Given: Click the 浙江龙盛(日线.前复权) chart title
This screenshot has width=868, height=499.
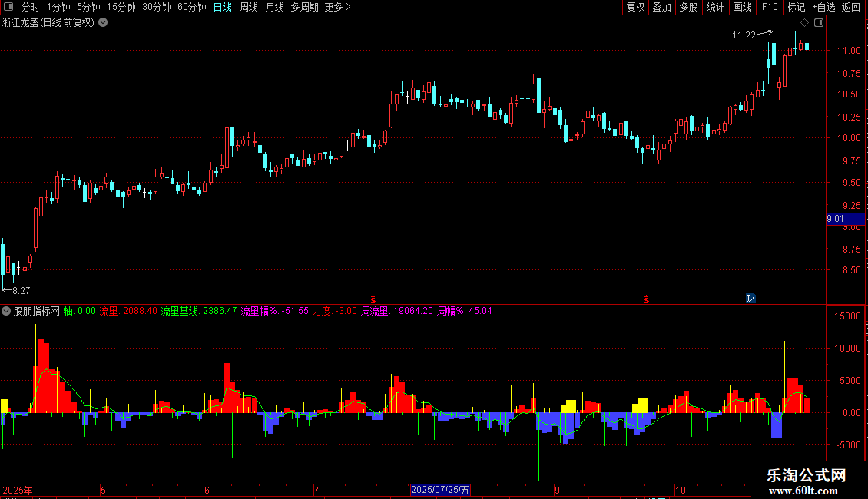Looking at the screenshot, I should (48, 23).
